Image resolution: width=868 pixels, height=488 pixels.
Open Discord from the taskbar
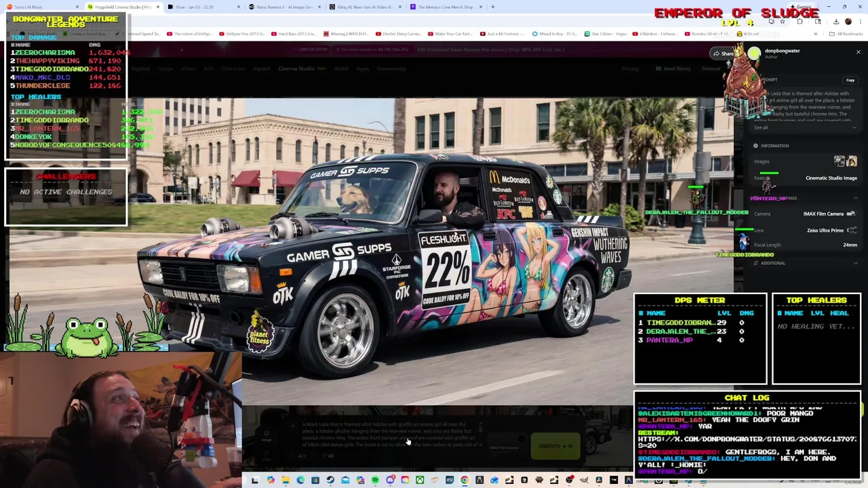391,481
